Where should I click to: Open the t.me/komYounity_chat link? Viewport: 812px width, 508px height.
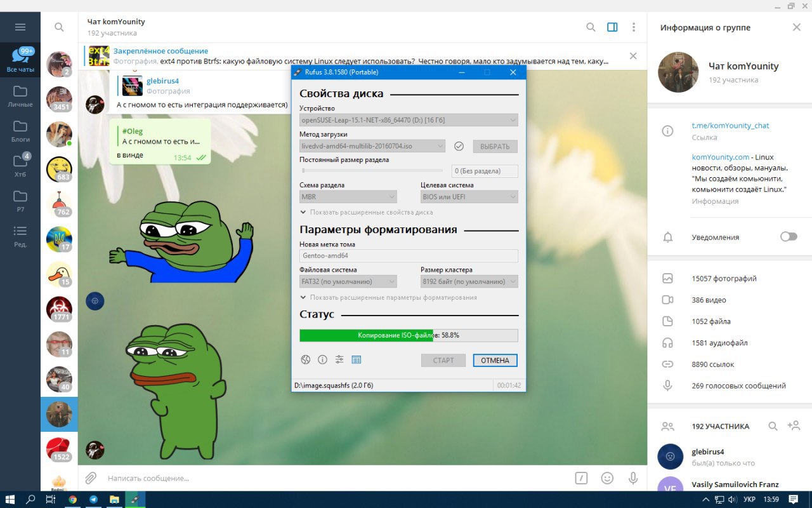pyautogui.click(x=730, y=125)
